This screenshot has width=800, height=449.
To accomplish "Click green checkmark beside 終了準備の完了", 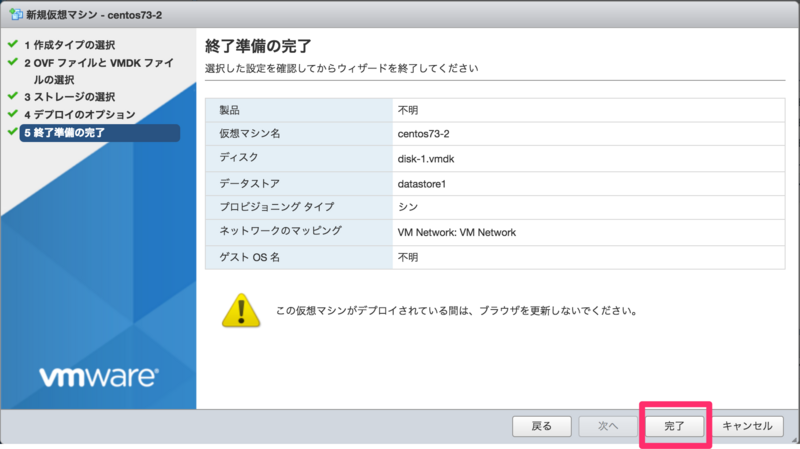I will coord(13,132).
